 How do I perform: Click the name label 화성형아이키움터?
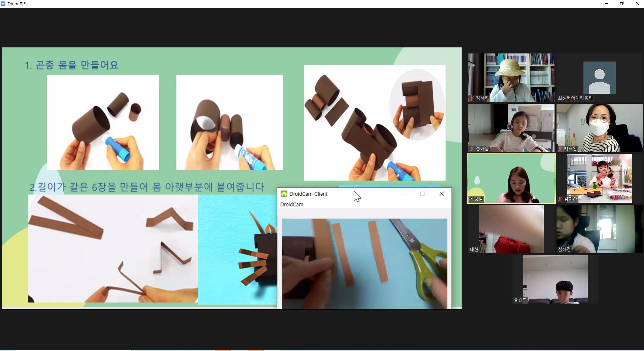tap(575, 98)
